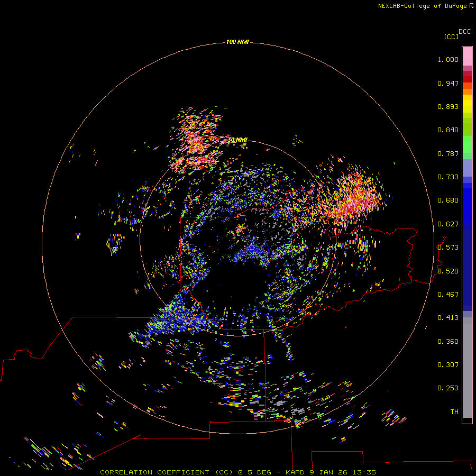Viewport: 476px width, 476px height.
Task: Click the 0.680 color scale value
Action: click(x=448, y=200)
